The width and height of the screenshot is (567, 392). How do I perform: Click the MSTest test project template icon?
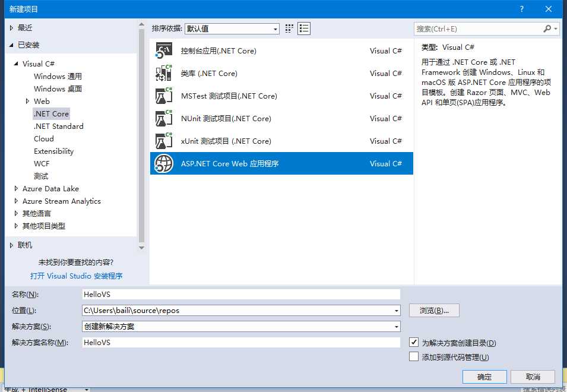pos(164,96)
